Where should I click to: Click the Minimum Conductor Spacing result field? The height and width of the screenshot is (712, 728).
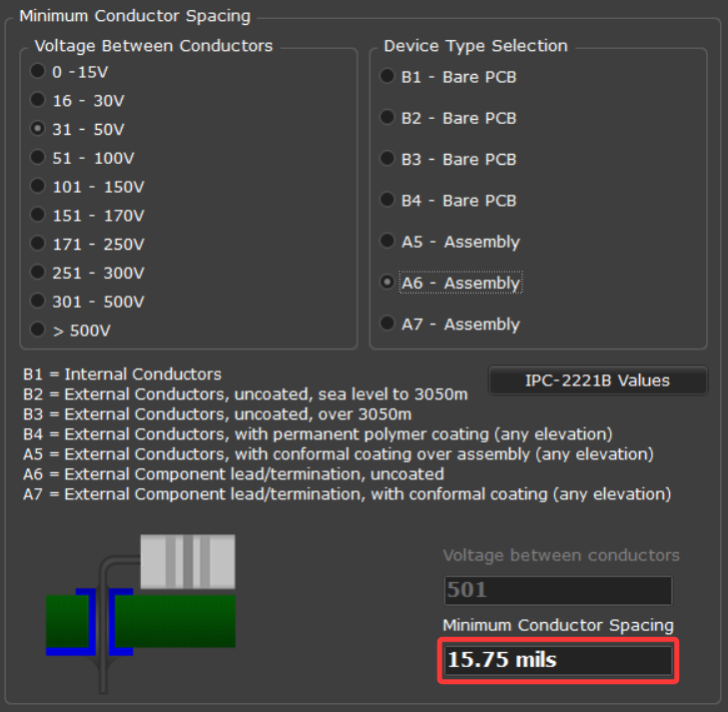(557, 660)
